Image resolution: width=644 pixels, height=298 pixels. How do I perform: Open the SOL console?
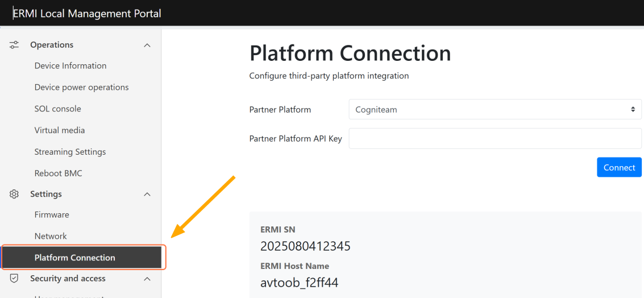[57, 109]
